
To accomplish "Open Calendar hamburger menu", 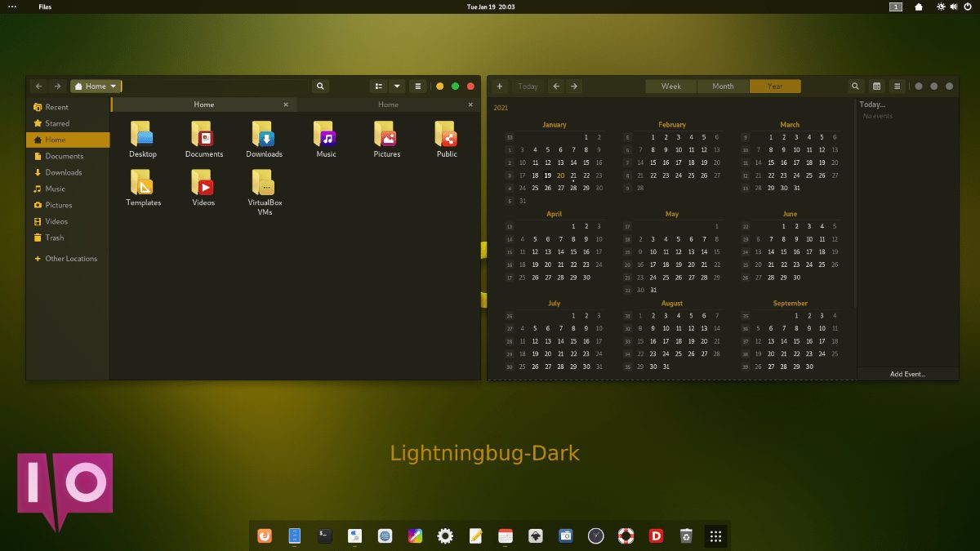I will (x=897, y=86).
